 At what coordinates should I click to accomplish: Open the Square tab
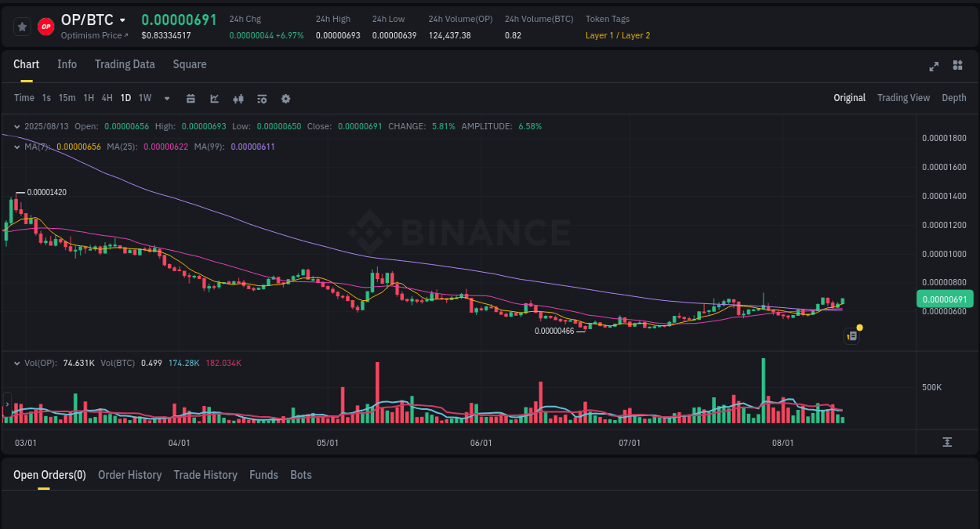tap(190, 64)
